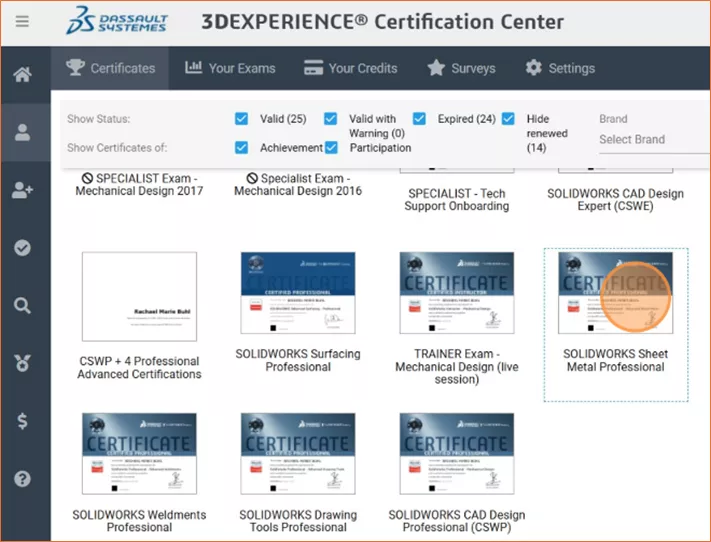Click SPECIALIST - Tech Support Onboarding title
The image size is (711, 542).
[457, 200]
